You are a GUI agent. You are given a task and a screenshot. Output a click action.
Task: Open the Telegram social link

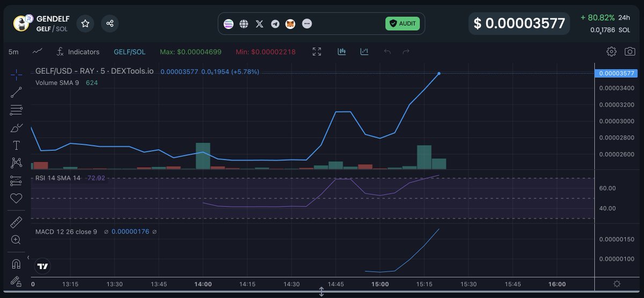pos(275,24)
